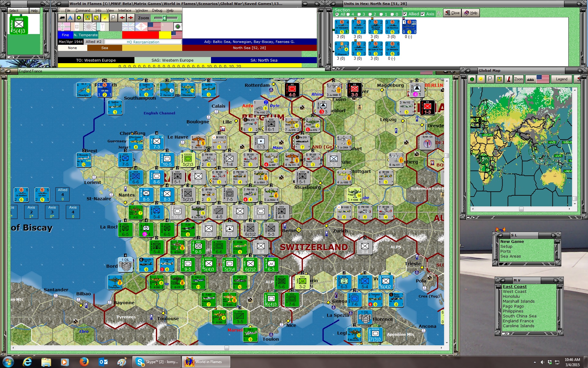Collapse the main World in Flames panel arrow

(58, 4)
